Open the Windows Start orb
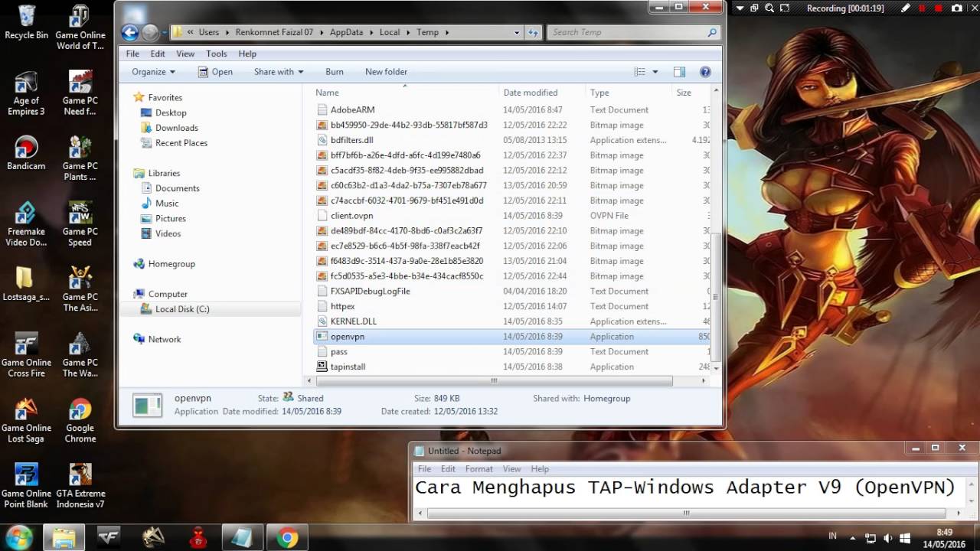This screenshot has height=551, width=980. (x=18, y=537)
